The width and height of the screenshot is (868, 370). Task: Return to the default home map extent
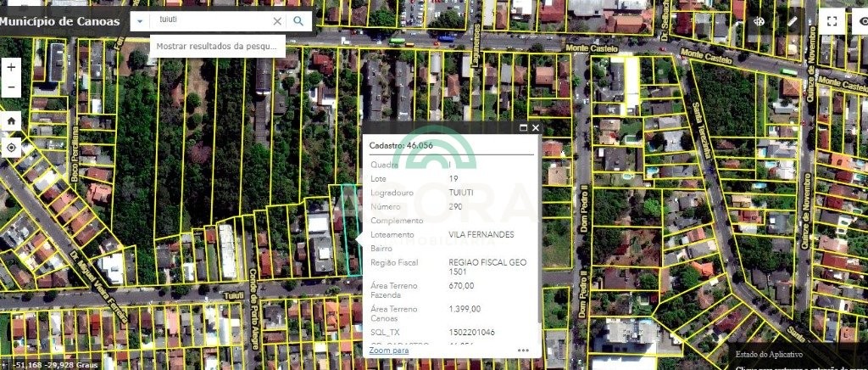click(11, 121)
